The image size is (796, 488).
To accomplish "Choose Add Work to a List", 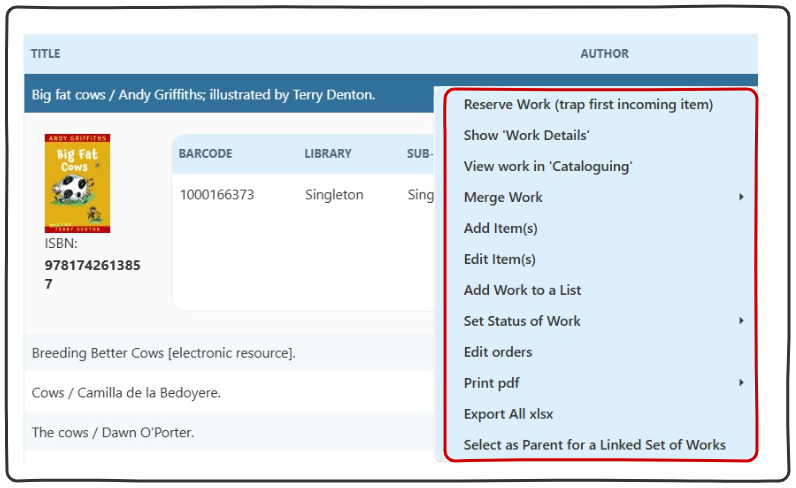I will tap(522, 290).
